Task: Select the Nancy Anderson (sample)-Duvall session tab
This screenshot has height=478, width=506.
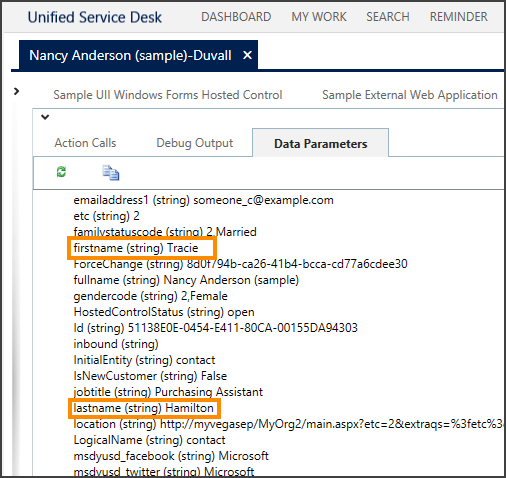Action: click(x=130, y=55)
